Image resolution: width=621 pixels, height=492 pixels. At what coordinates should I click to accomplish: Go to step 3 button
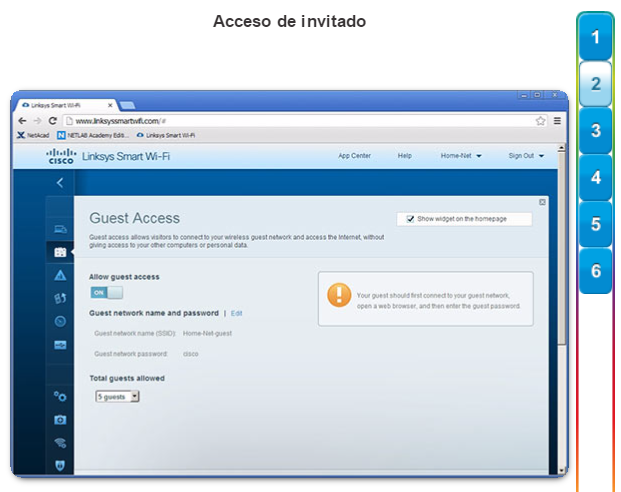[595, 130]
